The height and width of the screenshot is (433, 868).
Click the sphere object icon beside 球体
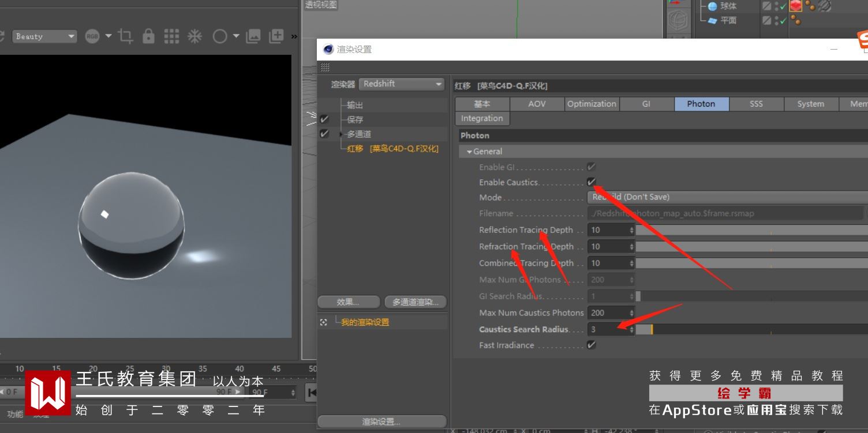click(x=712, y=6)
